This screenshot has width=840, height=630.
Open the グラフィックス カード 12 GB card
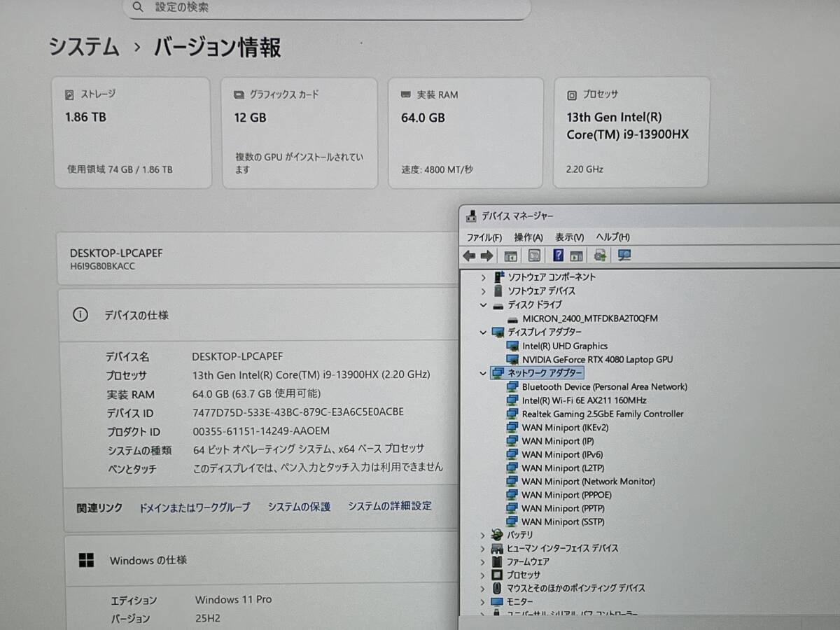[300, 133]
